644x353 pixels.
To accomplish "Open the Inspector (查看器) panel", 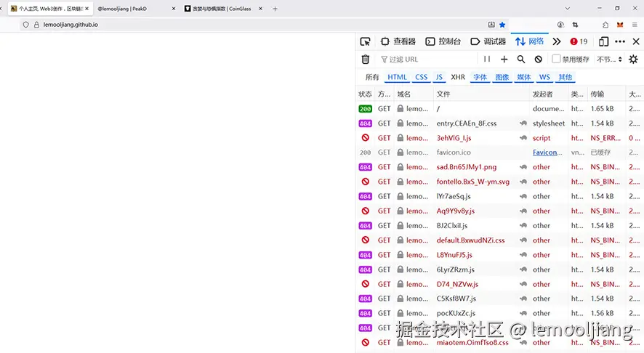I will (x=398, y=41).
